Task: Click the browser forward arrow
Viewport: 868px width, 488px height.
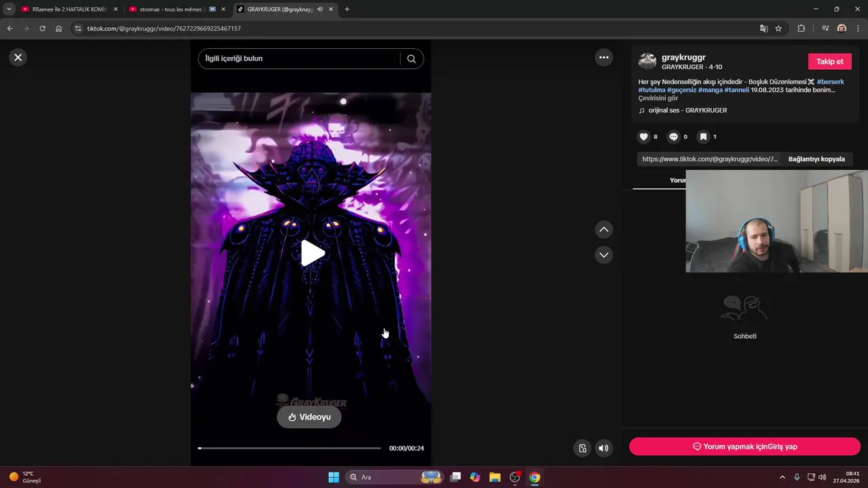Action: coord(26,28)
